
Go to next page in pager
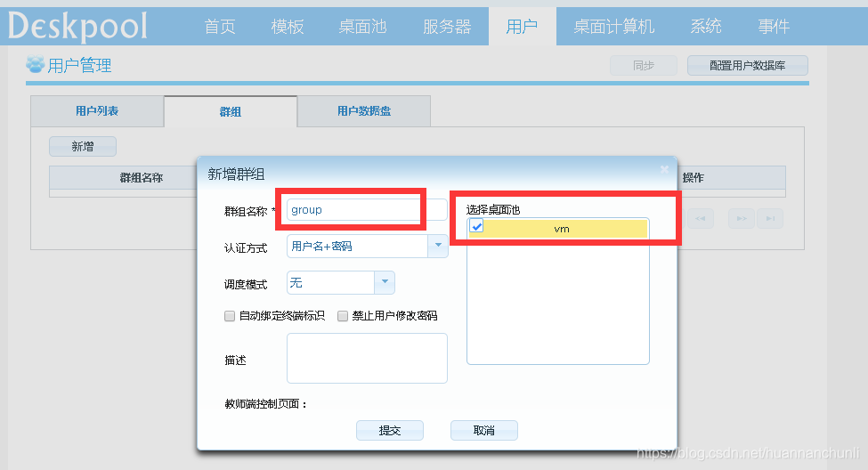(742, 218)
